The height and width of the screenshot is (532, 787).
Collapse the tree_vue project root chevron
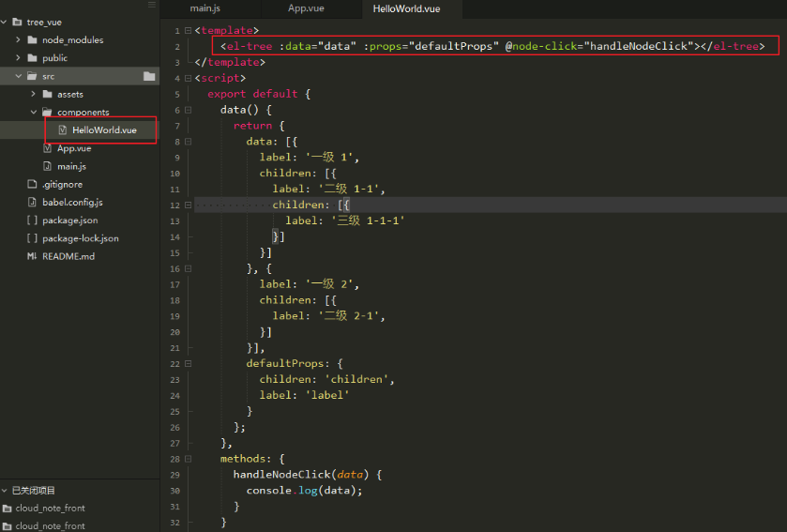point(4,23)
